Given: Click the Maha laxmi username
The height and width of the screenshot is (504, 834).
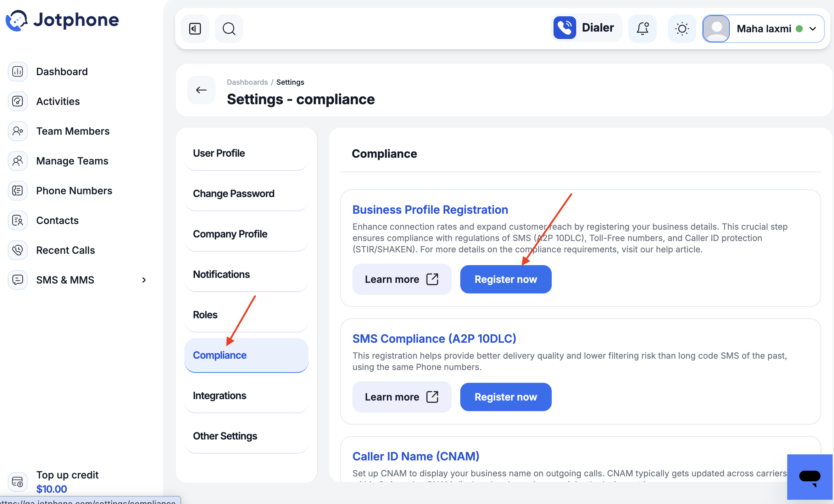Looking at the screenshot, I should [x=764, y=29].
